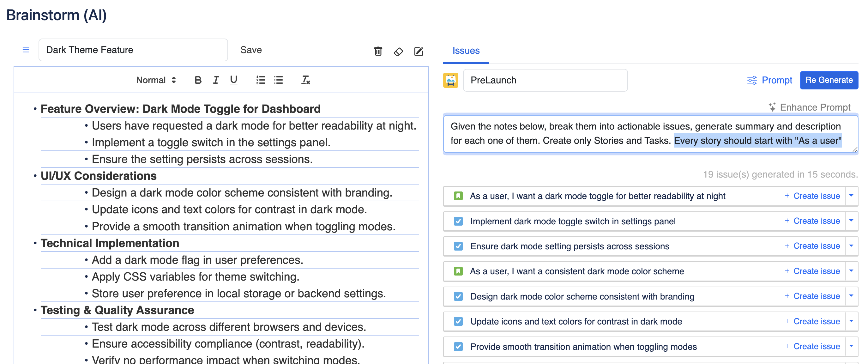Click task checkbox icon for 'Provide smooth transition animation'
Viewport: 868px width, 364px height.
[458, 347]
